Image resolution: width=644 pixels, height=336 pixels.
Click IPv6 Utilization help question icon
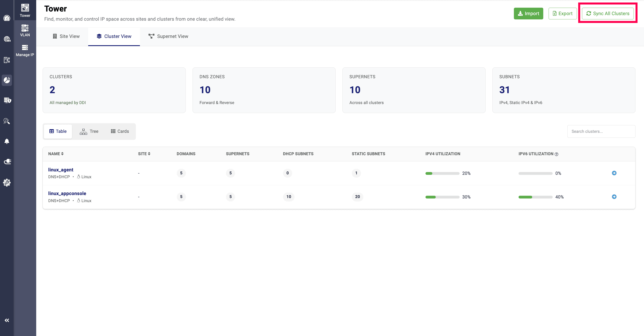[556, 154]
